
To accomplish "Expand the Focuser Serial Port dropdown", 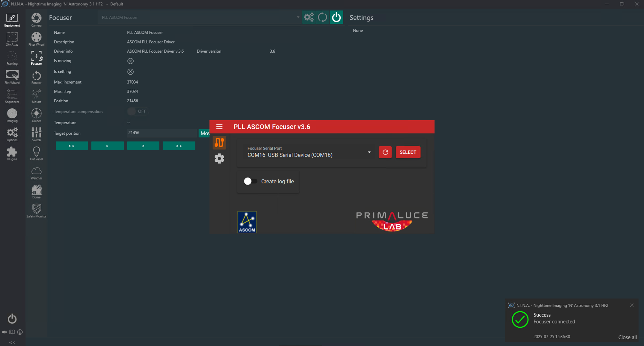I will coord(369,152).
